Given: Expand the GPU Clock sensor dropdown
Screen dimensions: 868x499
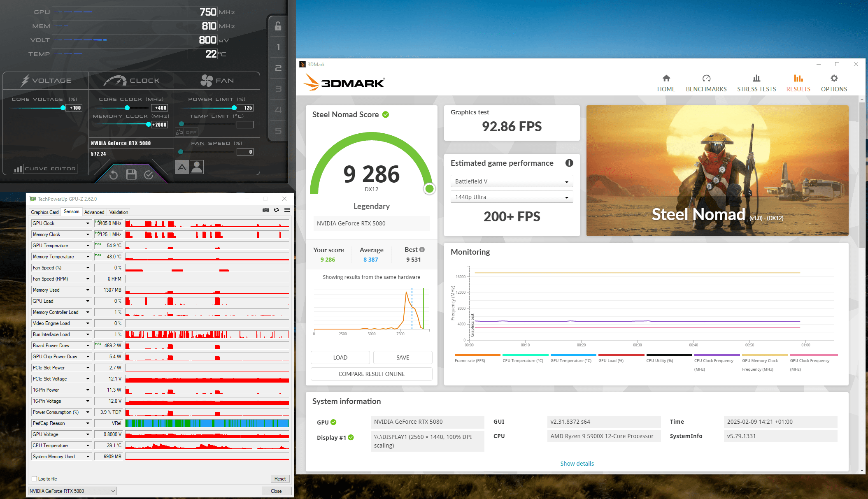Looking at the screenshot, I should click(88, 223).
